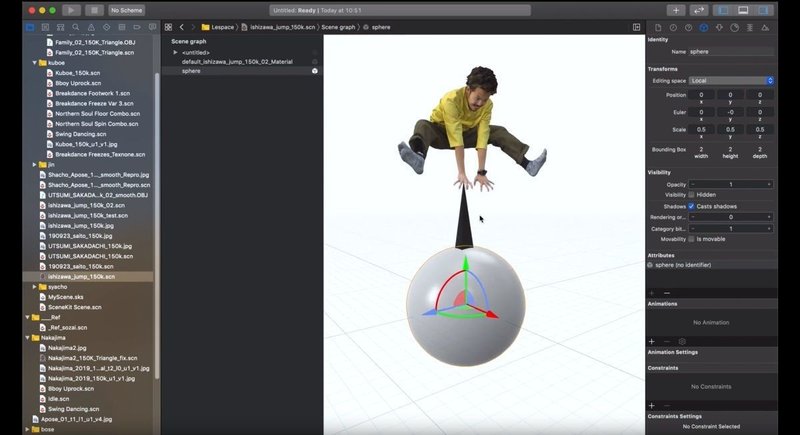Open the Materials inspector tab
Screen dimensions: 800x435
tap(734, 28)
